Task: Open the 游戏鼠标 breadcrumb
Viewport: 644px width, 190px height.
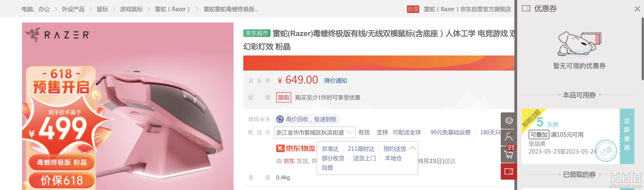Action: click(131, 9)
